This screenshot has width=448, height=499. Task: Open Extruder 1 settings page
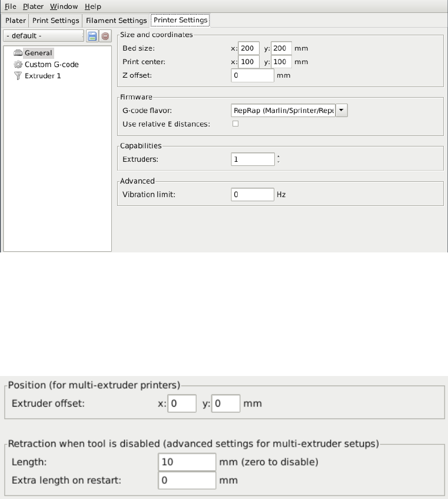[x=42, y=76]
